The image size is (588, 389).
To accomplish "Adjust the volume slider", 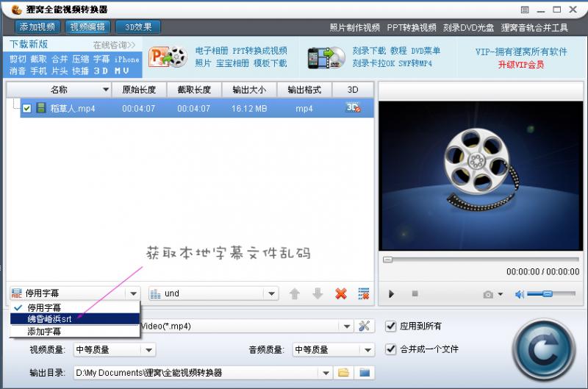I will point(551,293).
